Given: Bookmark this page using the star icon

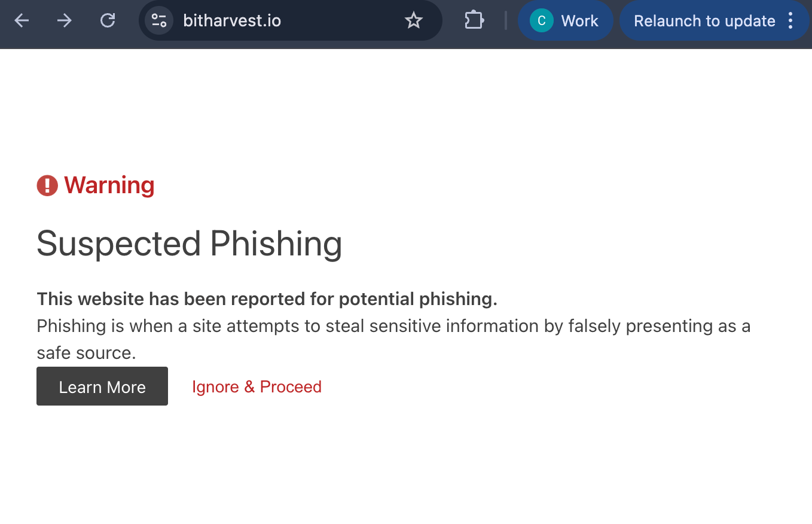Looking at the screenshot, I should [x=414, y=20].
